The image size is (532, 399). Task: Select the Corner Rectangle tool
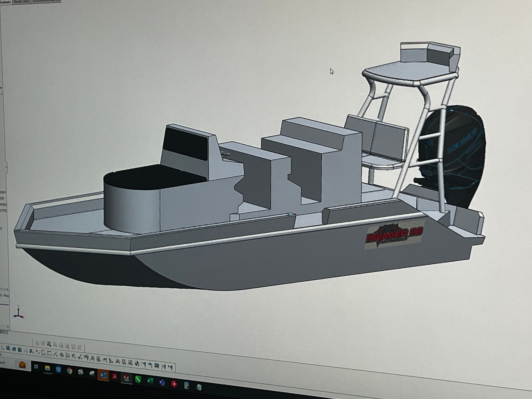pyautogui.click(x=44, y=354)
